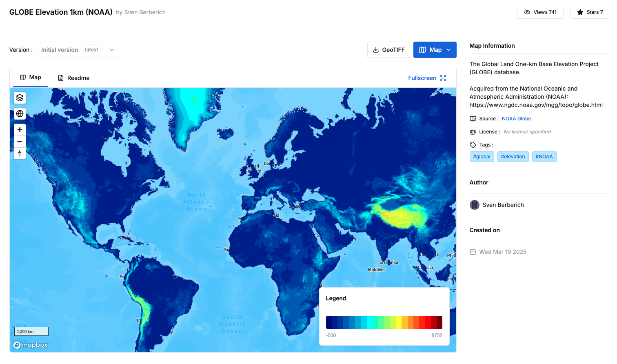Click 'by Sven Berberich' in the title
The height and width of the screenshot is (364, 617).
[141, 12]
